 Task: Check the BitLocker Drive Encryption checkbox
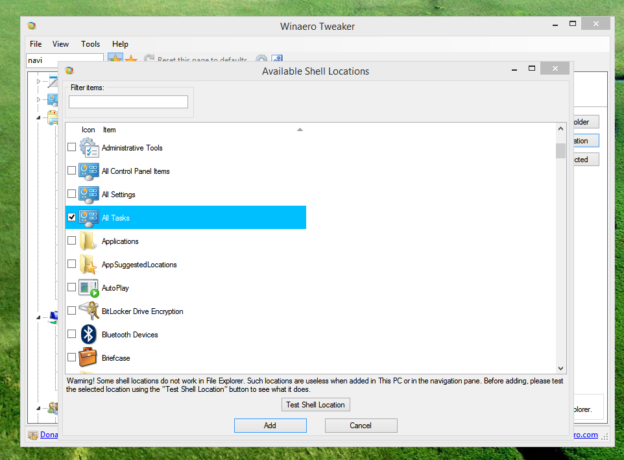click(72, 311)
